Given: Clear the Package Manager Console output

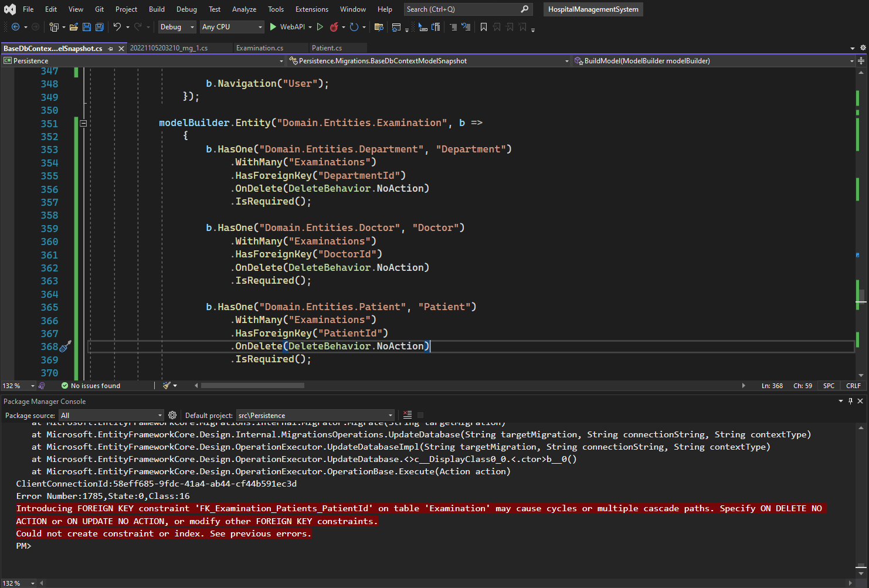Looking at the screenshot, I should pos(408,415).
